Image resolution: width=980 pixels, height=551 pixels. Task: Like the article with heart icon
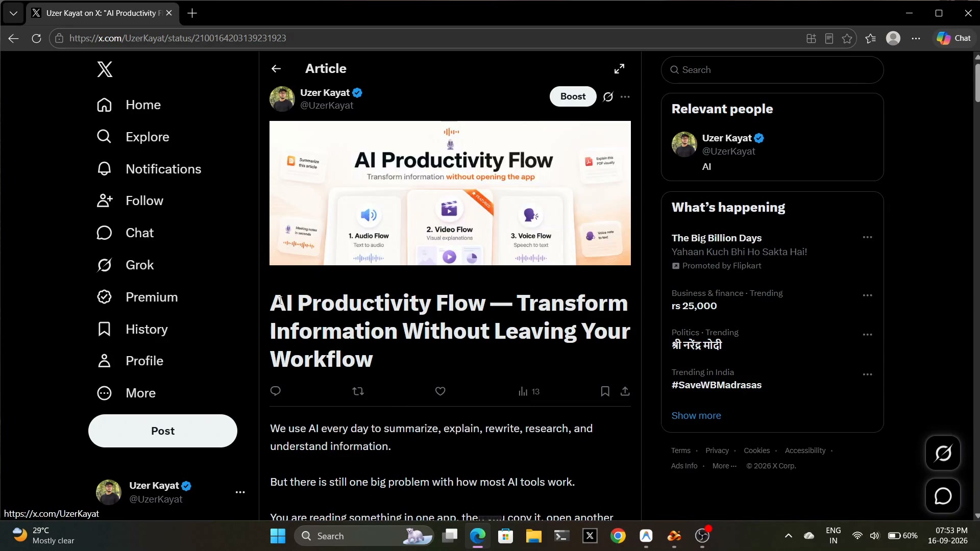tap(440, 391)
